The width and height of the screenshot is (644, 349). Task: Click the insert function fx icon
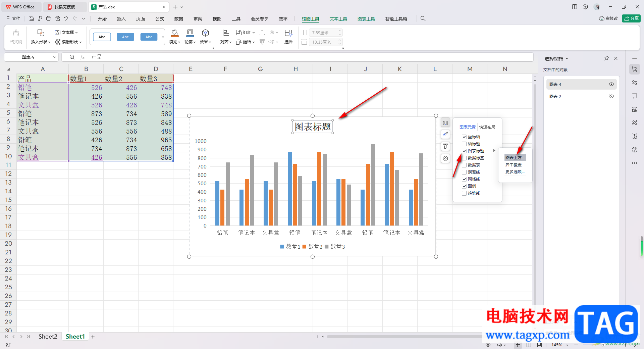click(82, 57)
